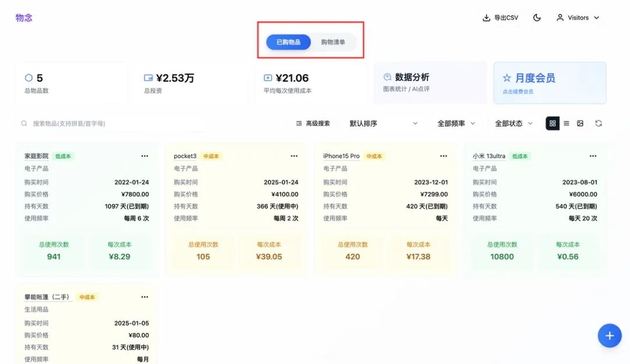Click the 总投资 ¥2.53万 stat card
This screenshot has width=630, height=364.
coord(191,83)
